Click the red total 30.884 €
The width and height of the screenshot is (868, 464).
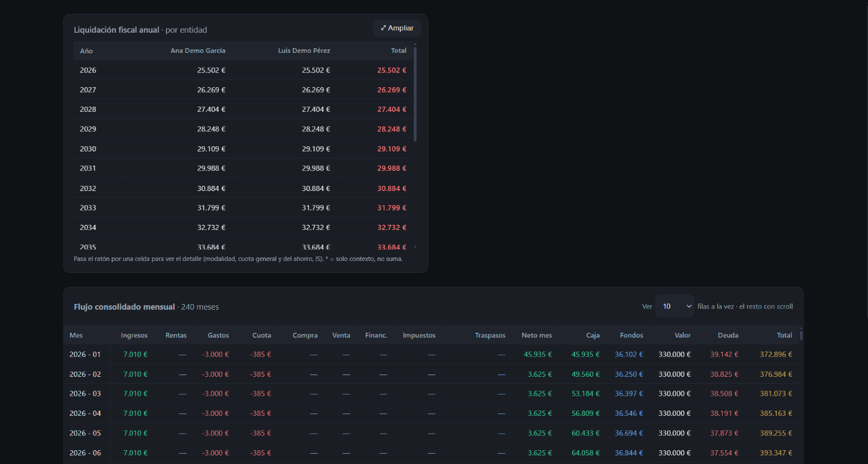392,188
